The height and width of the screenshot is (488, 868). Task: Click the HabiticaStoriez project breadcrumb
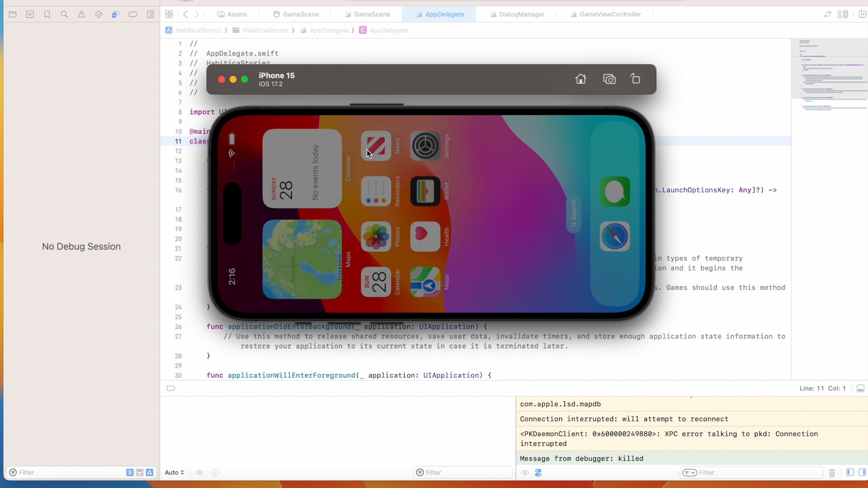click(x=193, y=30)
